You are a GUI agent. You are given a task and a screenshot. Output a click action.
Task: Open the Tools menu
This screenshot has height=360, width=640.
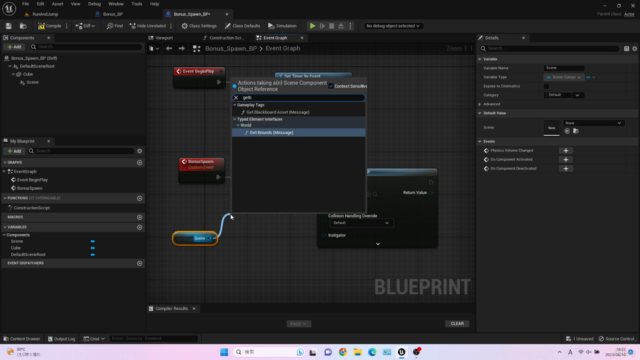click(137, 4)
